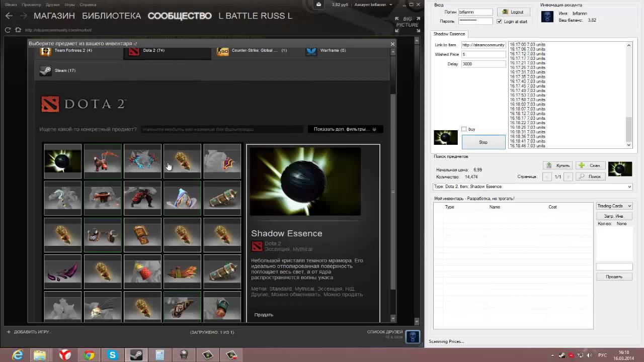This screenshot has width=644, height=362.
Task: Open the Type: Dota 2 item dropdown
Action: (532, 187)
